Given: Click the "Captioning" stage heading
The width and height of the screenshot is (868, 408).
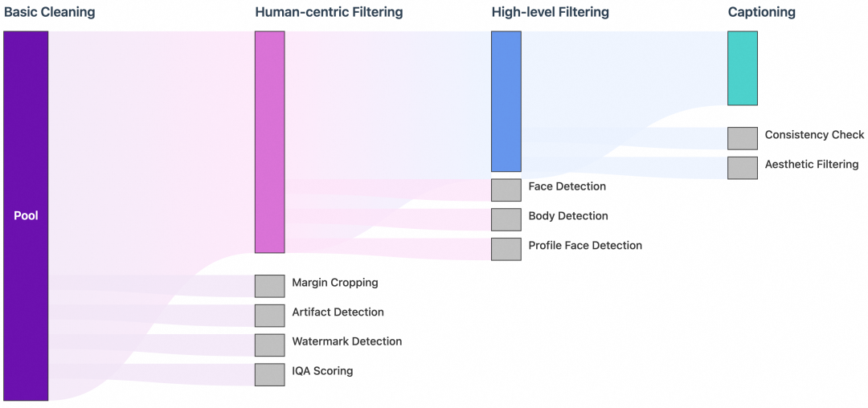Looking at the screenshot, I should [x=761, y=12].
